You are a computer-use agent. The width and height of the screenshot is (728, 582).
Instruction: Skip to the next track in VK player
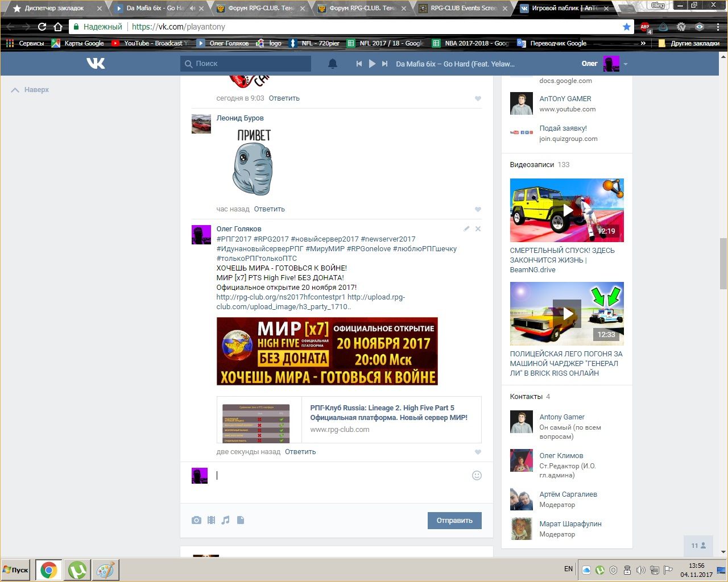pos(385,64)
